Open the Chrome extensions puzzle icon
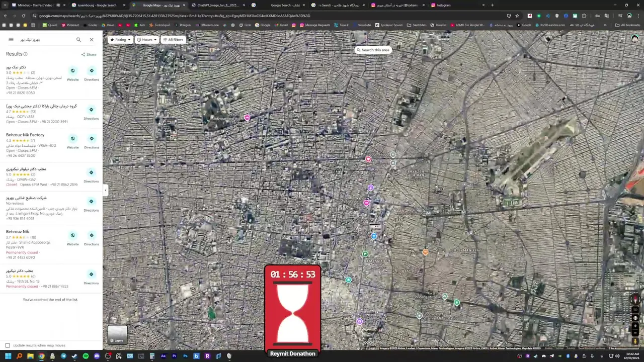This screenshot has width=644, height=362. coord(584,16)
